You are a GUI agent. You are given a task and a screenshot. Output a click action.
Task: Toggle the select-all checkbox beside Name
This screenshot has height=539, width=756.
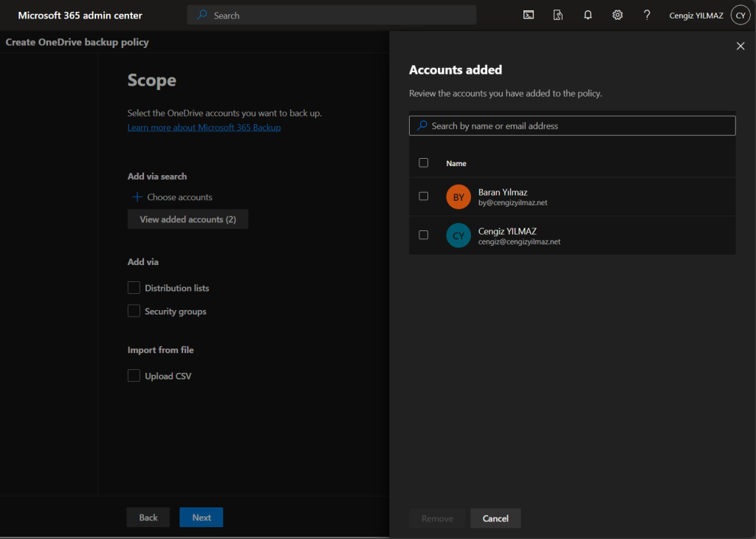[x=424, y=162]
